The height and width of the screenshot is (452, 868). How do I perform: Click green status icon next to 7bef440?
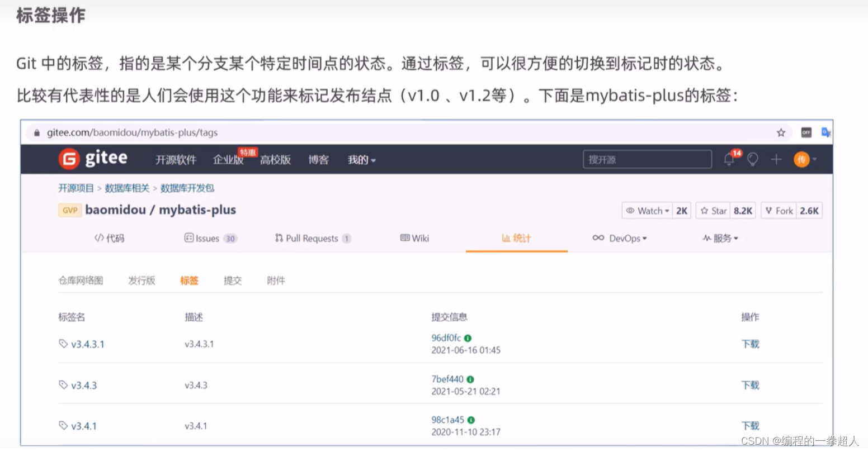click(470, 379)
